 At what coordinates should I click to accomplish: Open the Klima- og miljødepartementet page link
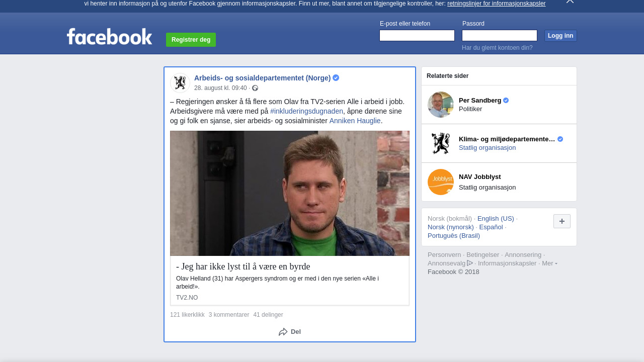(x=507, y=139)
